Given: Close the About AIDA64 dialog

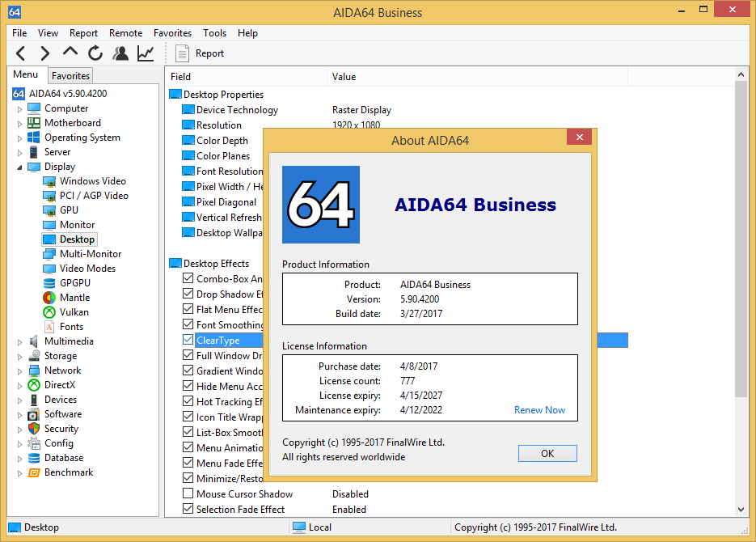Looking at the screenshot, I should pos(580,137).
